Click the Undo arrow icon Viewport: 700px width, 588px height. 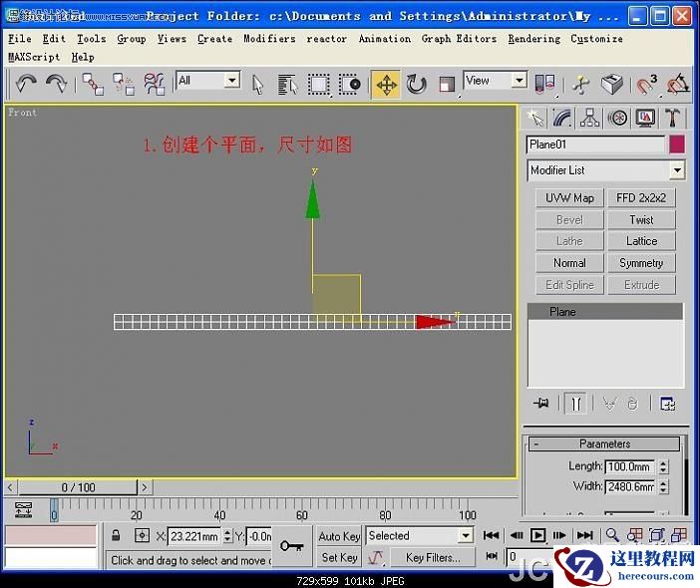pos(25,84)
